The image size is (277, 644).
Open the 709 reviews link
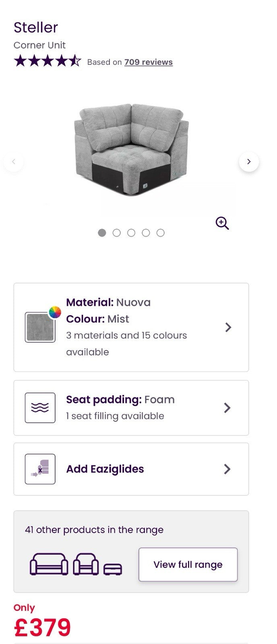coord(149,62)
